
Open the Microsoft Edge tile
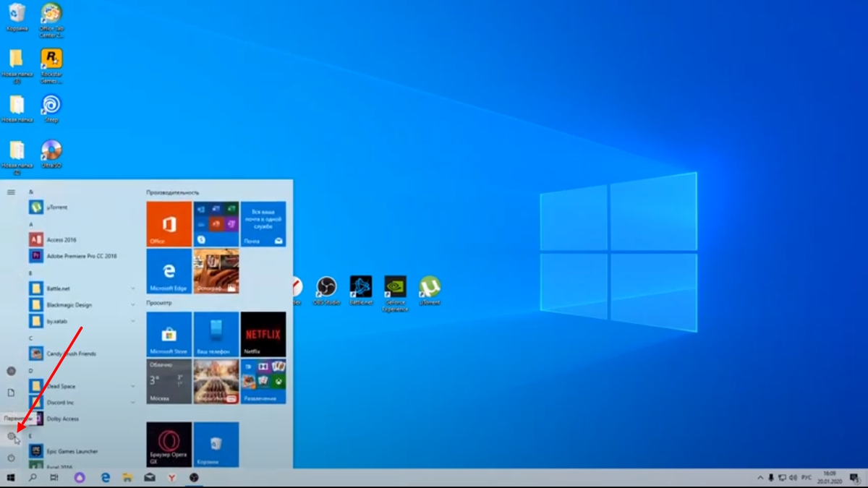point(169,271)
